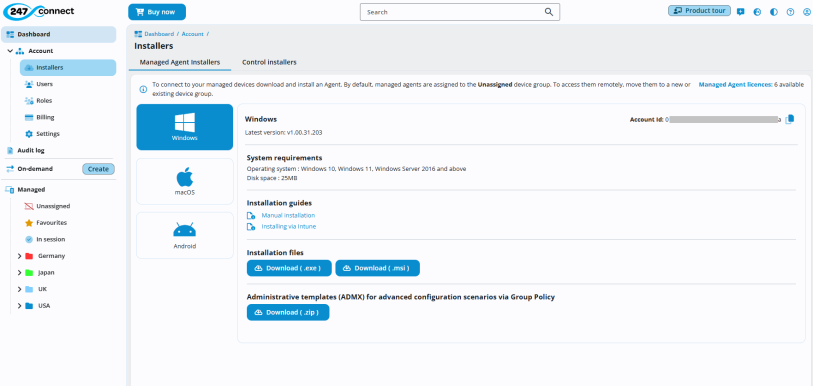813x386 pixels.
Task: Click the Disk space : 25MB text
Action: pos(272,178)
